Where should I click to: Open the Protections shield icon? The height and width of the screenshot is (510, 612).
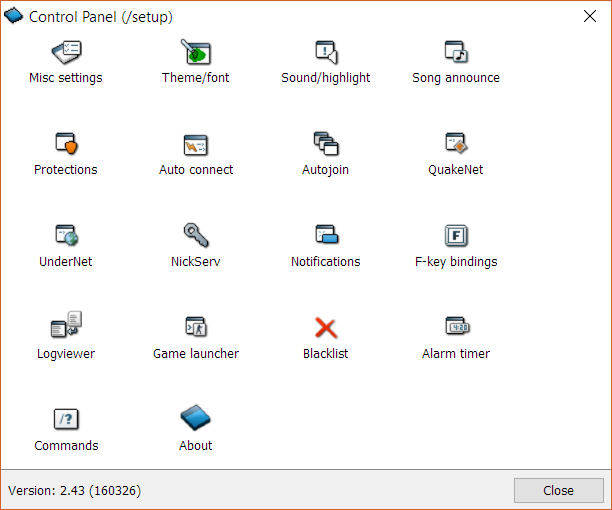66,144
